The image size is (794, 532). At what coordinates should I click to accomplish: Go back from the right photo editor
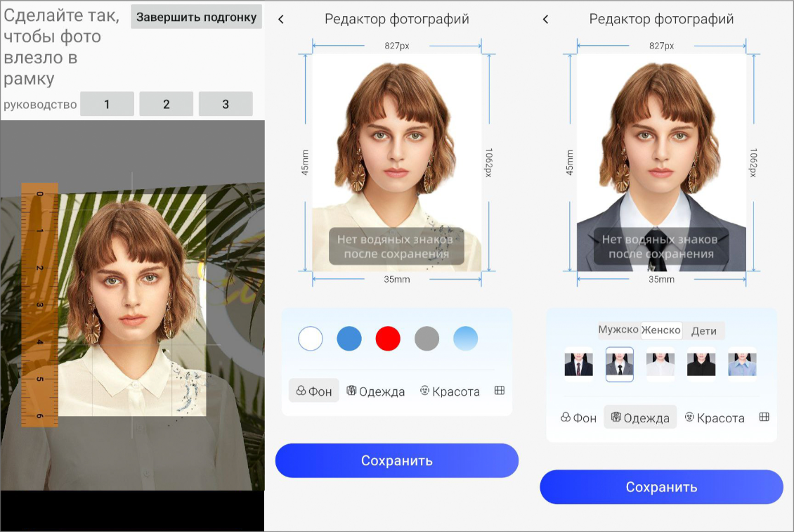coord(546,20)
